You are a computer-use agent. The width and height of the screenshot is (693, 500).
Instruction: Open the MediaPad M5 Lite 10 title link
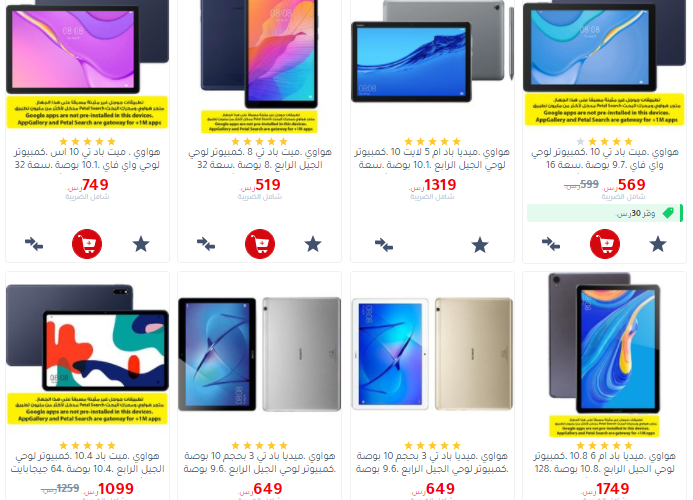tap(432, 158)
